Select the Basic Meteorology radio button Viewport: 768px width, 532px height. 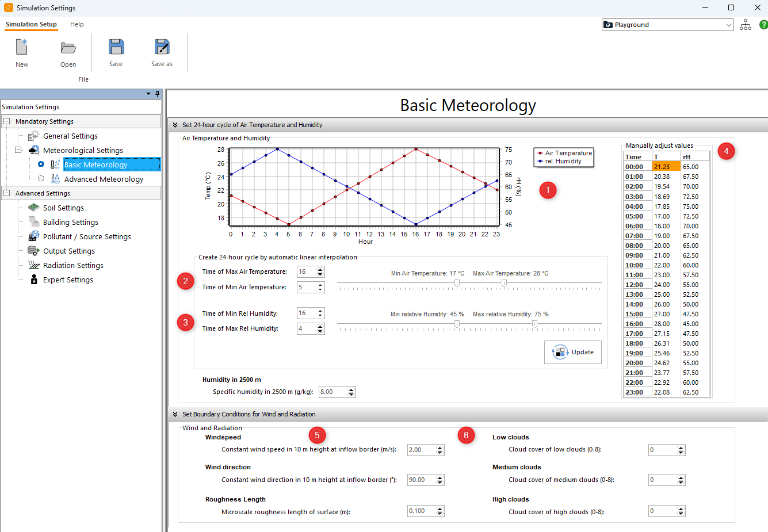tap(41, 164)
